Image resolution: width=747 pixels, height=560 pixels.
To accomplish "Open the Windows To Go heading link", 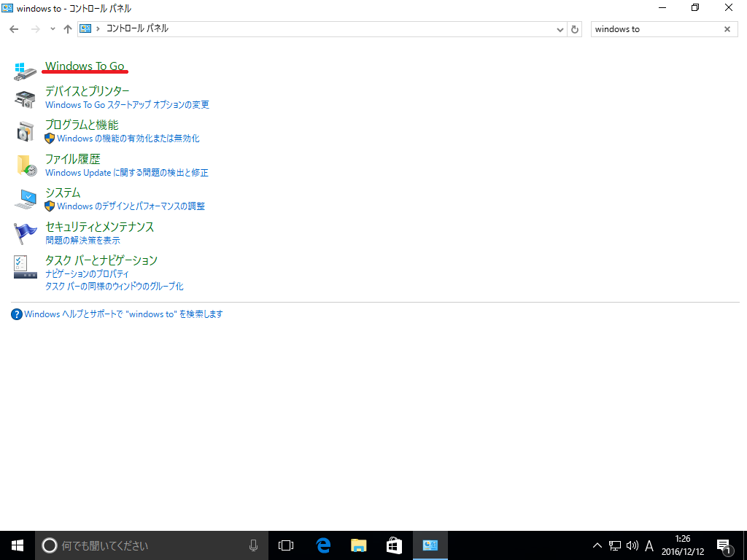I will (x=85, y=66).
